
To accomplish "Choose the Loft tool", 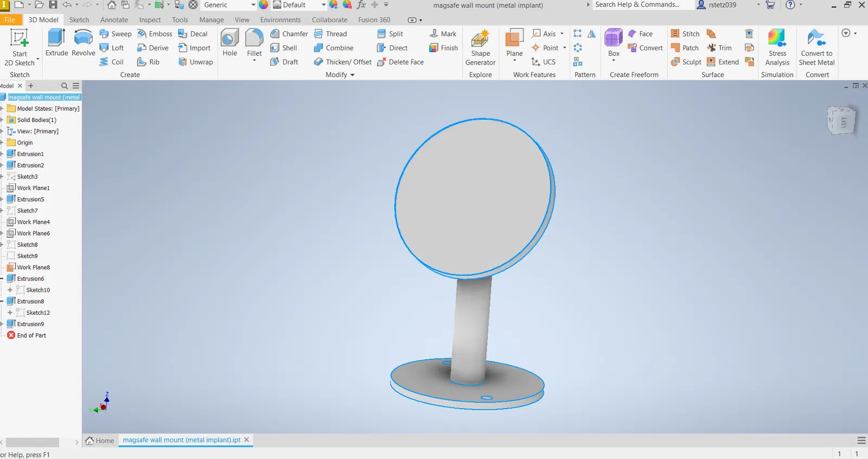I will (112, 48).
